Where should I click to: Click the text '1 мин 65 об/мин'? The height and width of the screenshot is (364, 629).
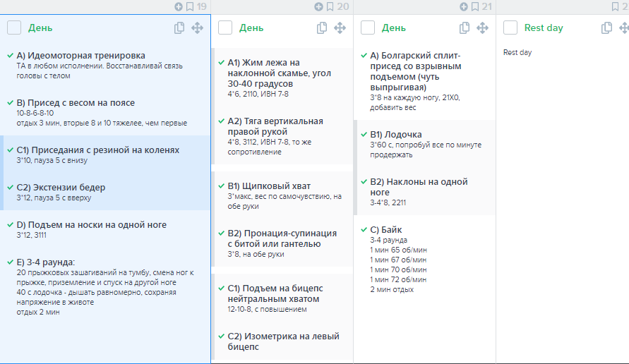(398, 250)
